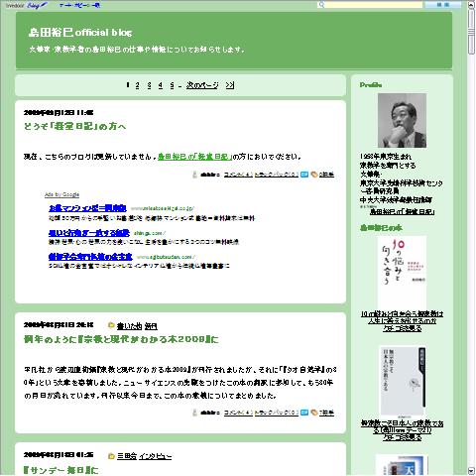Open the 10の悩みと向き合う book title link
This screenshot has height=476, width=476.
[x=402, y=317]
